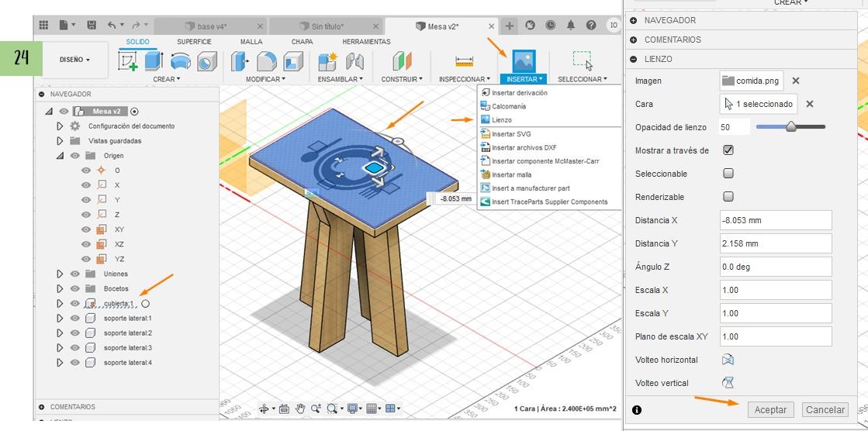Open the MODIFICAR dropdown menu
Viewport: 868px width, 431px height.
(x=266, y=79)
